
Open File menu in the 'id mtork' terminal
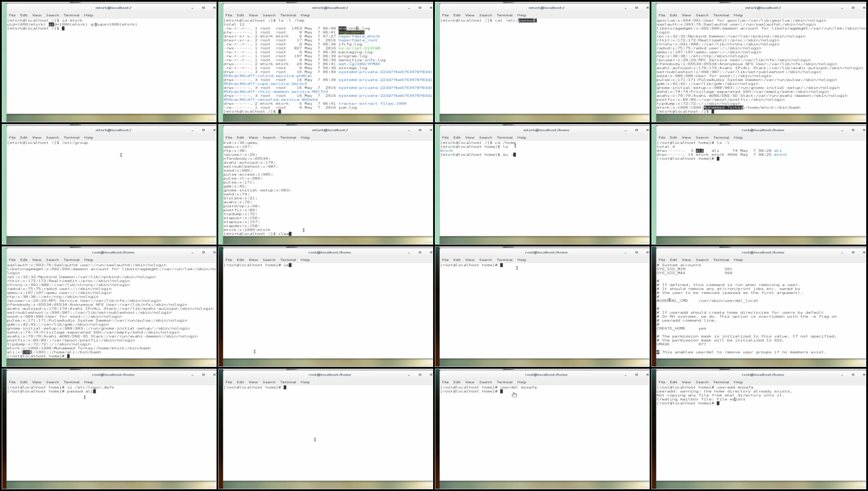pyautogui.click(x=12, y=15)
